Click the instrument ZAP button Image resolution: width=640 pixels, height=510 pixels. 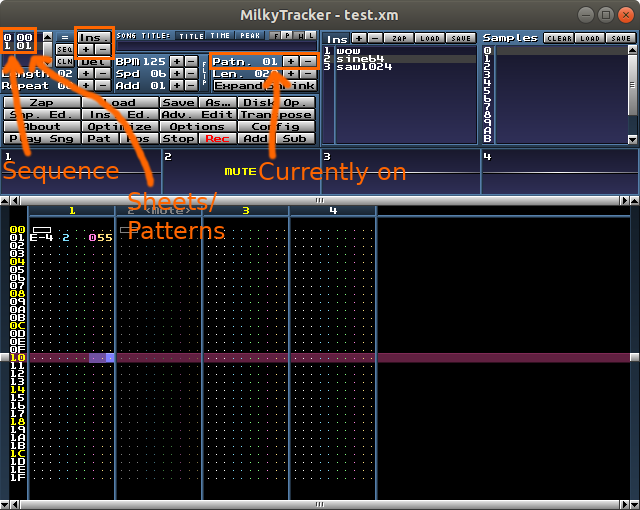(x=399, y=38)
